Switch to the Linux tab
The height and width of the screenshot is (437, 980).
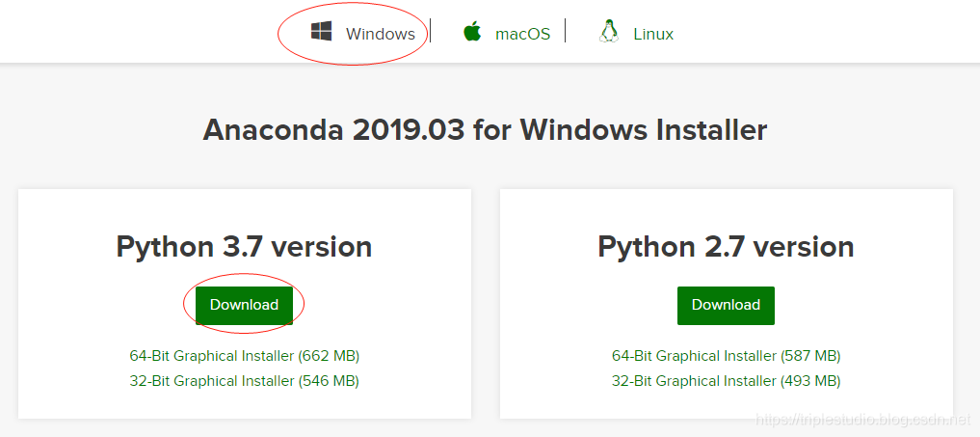coord(653,34)
